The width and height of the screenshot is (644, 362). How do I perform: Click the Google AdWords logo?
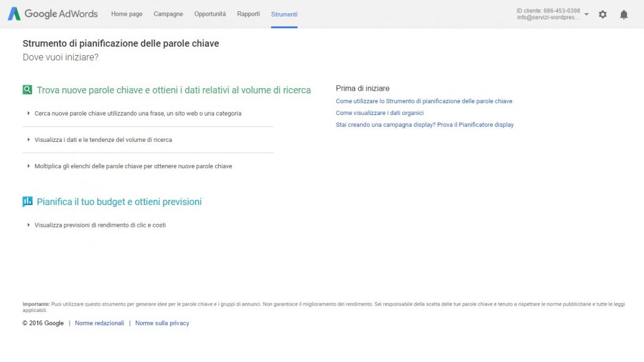[x=53, y=14]
